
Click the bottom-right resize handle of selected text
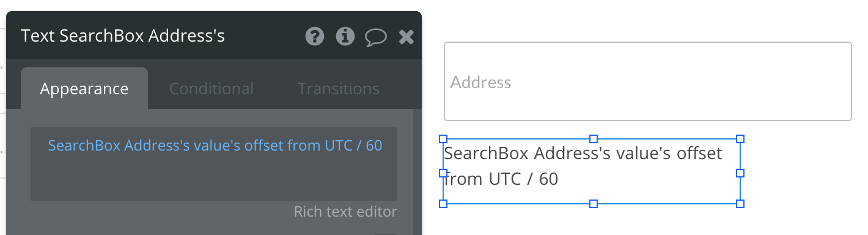tap(740, 204)
